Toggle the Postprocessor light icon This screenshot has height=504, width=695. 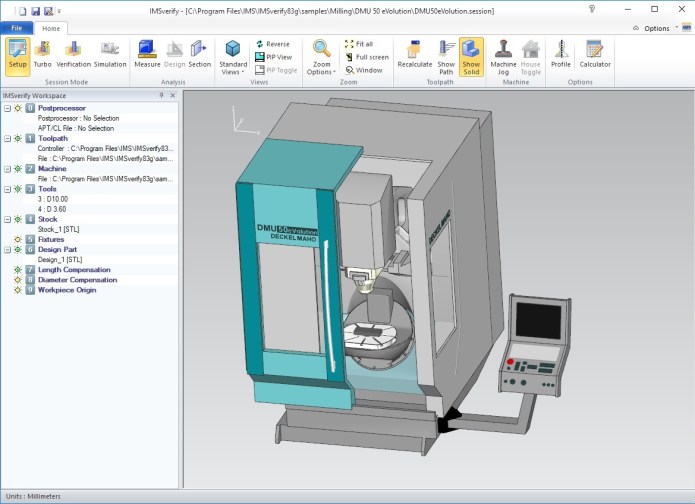(x=18, y=108)
